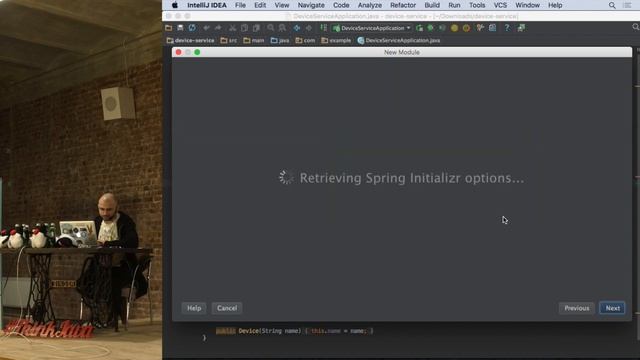Viewport: 640px width, 360px height.
Task: Click Cancel in the New Module dialog
Action: click(227, 308)
